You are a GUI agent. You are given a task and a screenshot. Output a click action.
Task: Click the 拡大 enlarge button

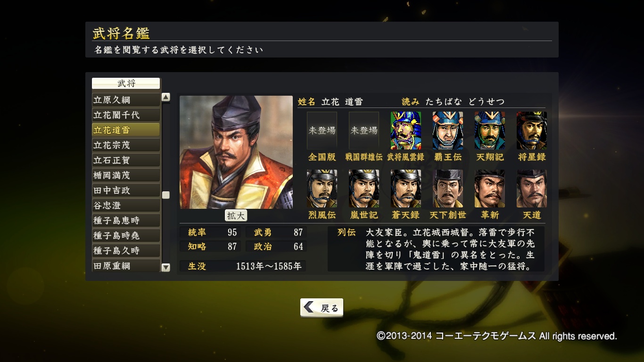coord(236,215)
